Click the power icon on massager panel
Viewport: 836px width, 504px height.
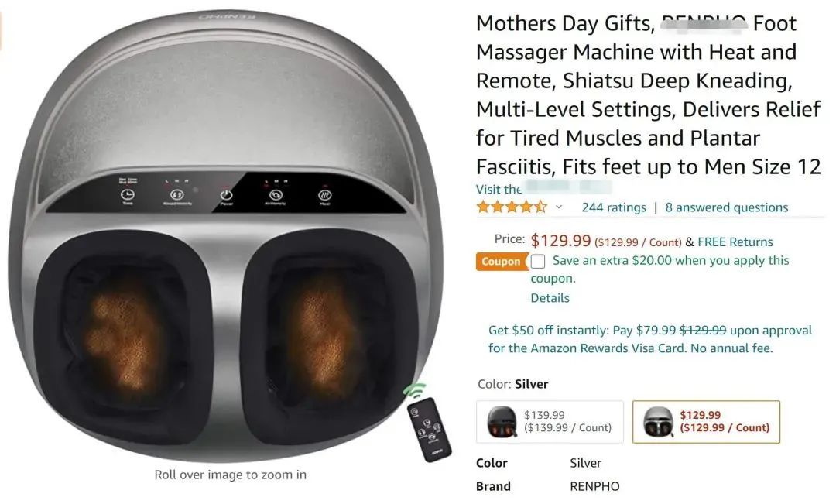[226, 195]
